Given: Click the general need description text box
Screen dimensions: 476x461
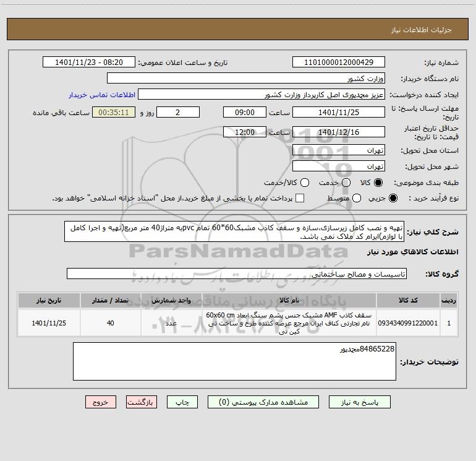Looking at the screenshot, I should 234,232.
